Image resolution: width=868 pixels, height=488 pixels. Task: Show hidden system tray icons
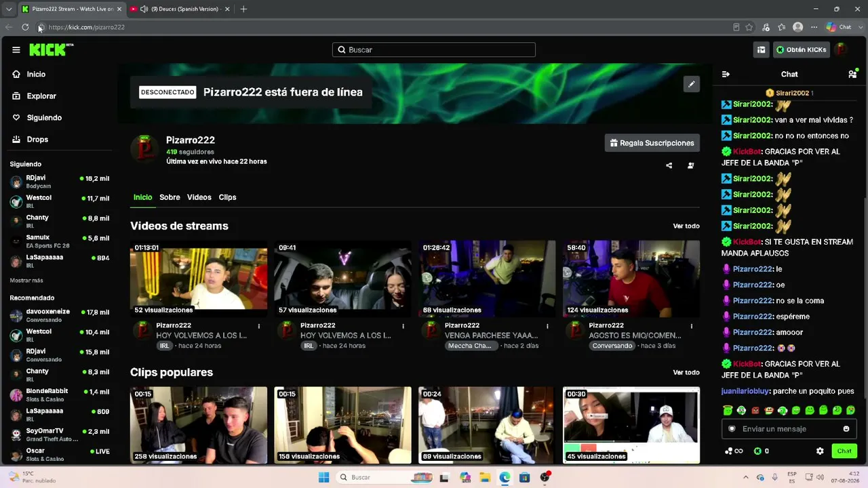[x=745, y=477]
